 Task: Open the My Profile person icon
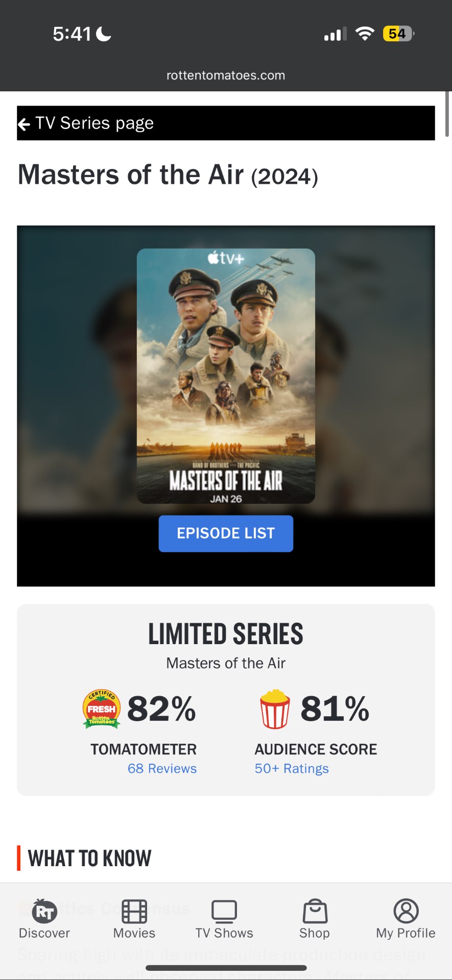[406, 912]
